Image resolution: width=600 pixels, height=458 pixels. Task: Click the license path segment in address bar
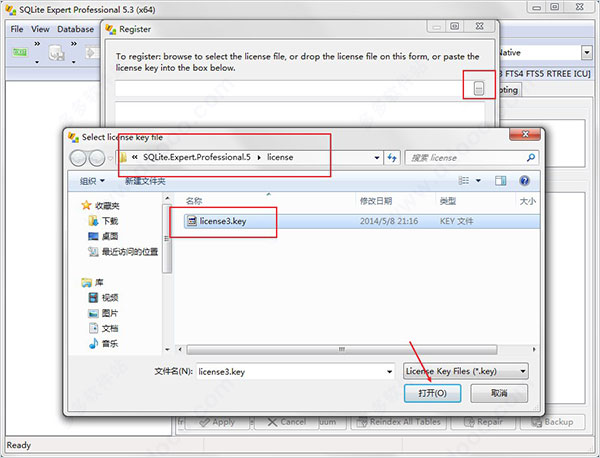tap(280, 157)
